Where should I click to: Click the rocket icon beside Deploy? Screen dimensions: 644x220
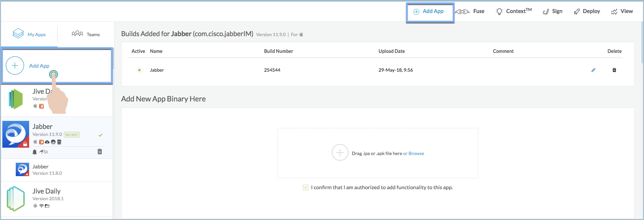(x=577, y=12)
